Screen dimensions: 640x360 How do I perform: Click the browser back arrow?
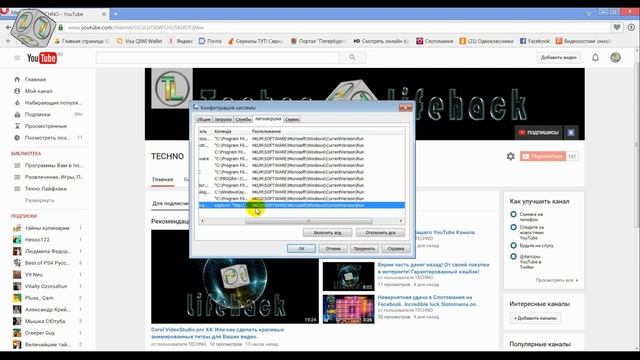point(8,27)
